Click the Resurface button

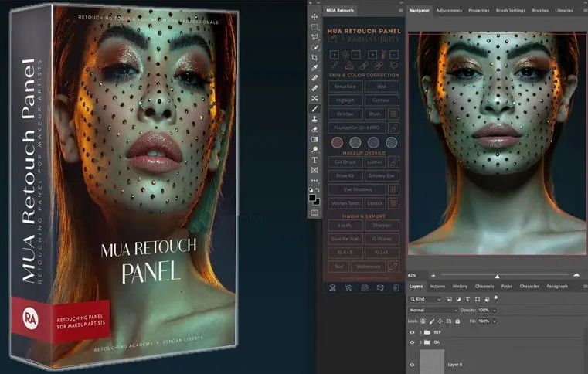345,87
